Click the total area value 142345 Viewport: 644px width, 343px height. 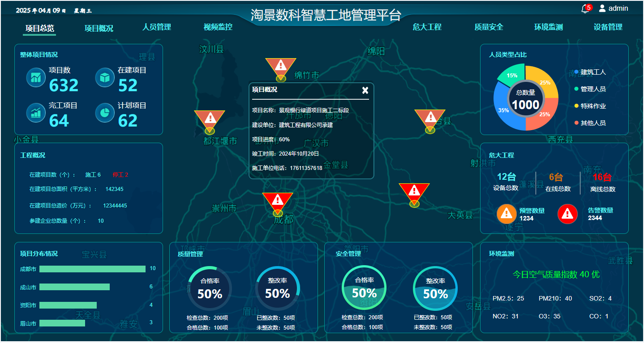click(x=114, y=189)
